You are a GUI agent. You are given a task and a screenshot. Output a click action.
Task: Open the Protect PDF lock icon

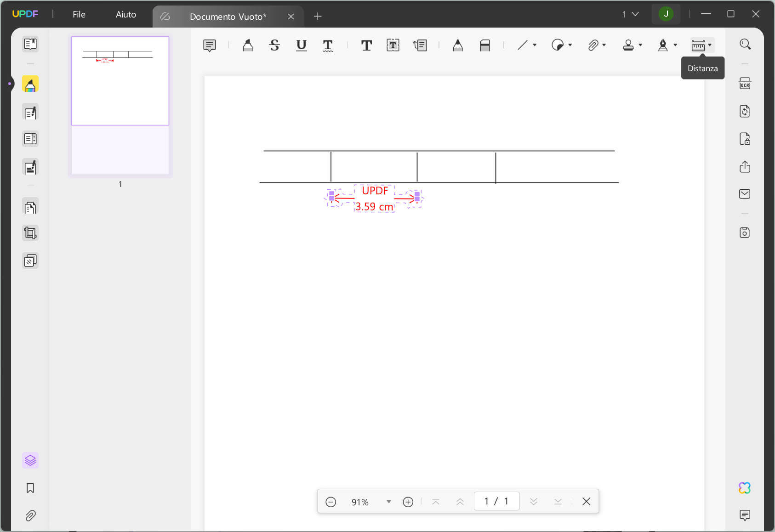click(745, 139)
